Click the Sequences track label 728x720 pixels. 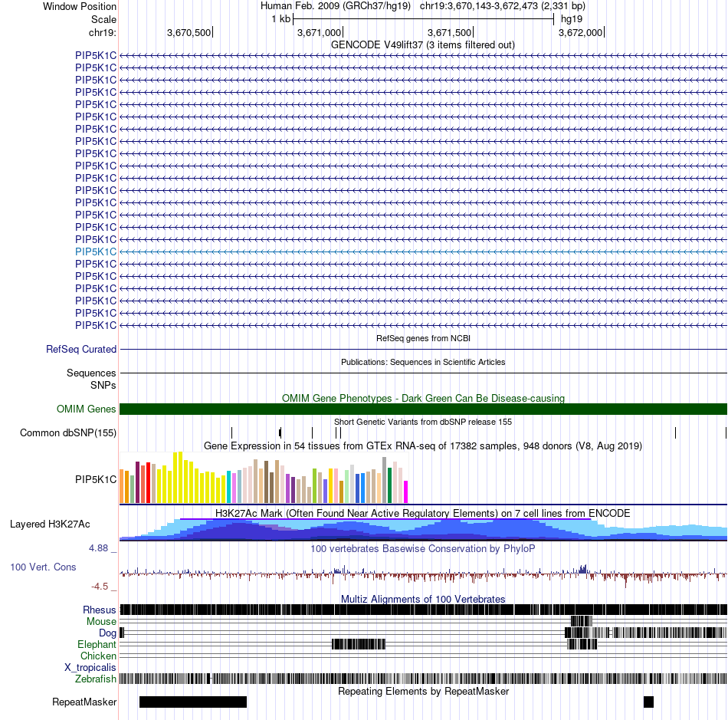point(91,373)
